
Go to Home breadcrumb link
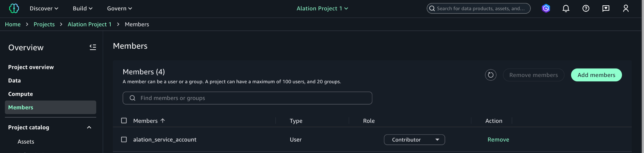tap(13, 24)
